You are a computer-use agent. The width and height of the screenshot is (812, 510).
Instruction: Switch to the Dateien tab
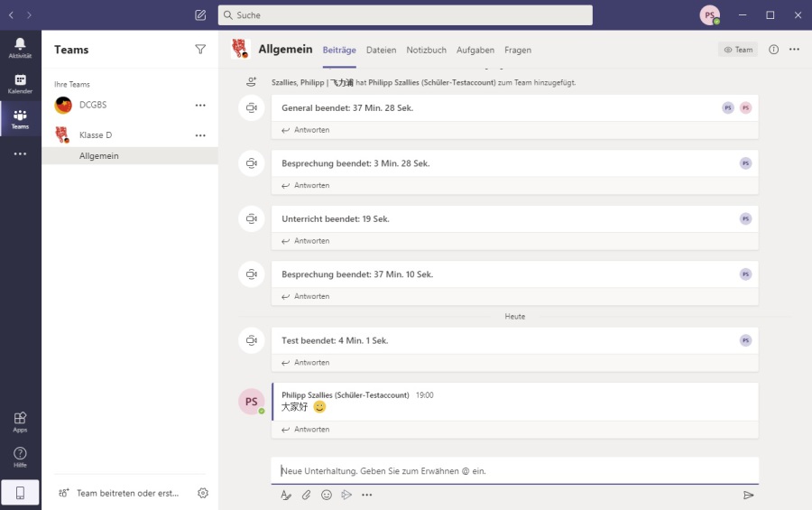[381, 50]
